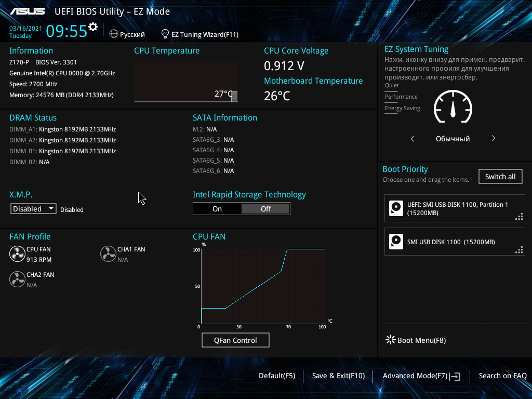Select SMI USB DISK 1100 (15200MB) boot entry

[455, 242]
